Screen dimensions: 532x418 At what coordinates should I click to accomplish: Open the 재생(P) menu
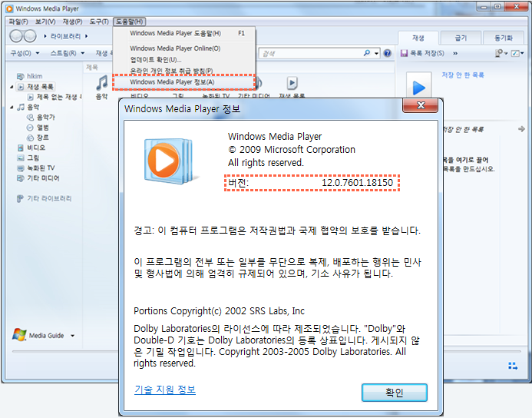(72, 22)
